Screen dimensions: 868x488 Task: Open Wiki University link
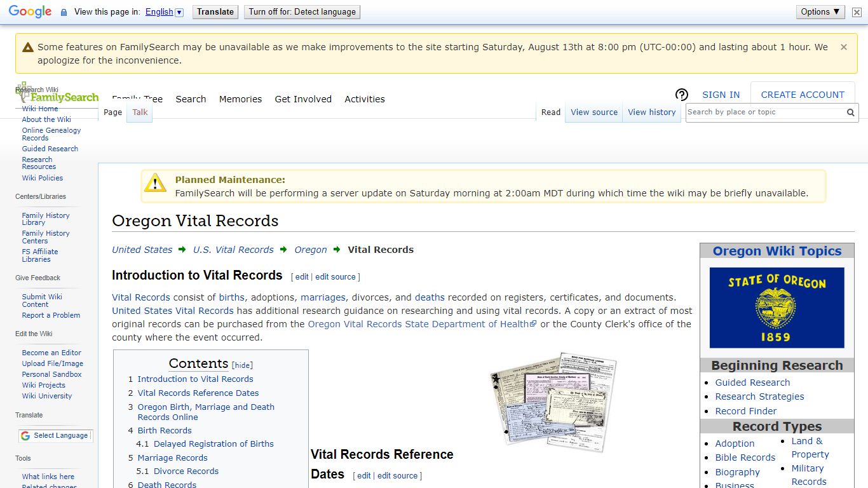pos(47,396)
